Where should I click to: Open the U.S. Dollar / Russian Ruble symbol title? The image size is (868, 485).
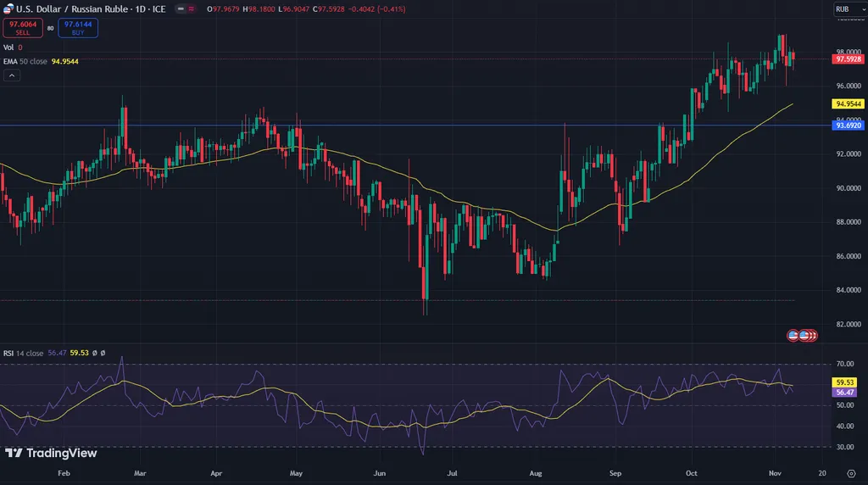coord(70,9)
